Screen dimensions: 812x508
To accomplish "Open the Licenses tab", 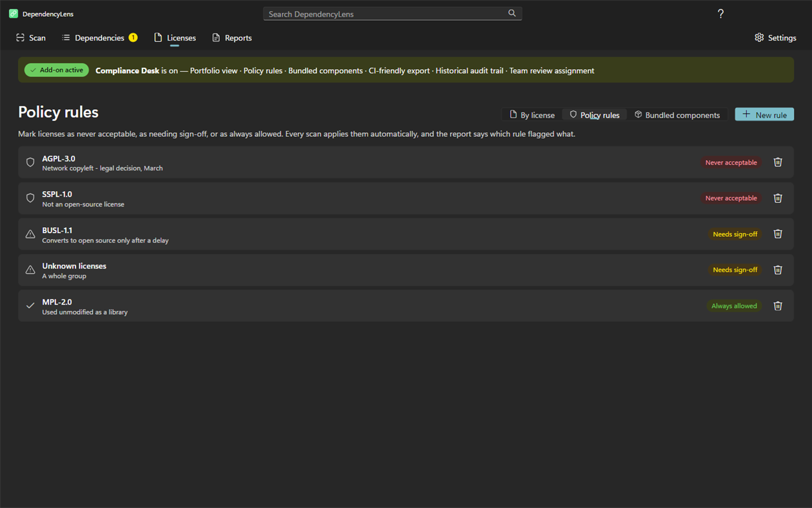I will point(175,37).
